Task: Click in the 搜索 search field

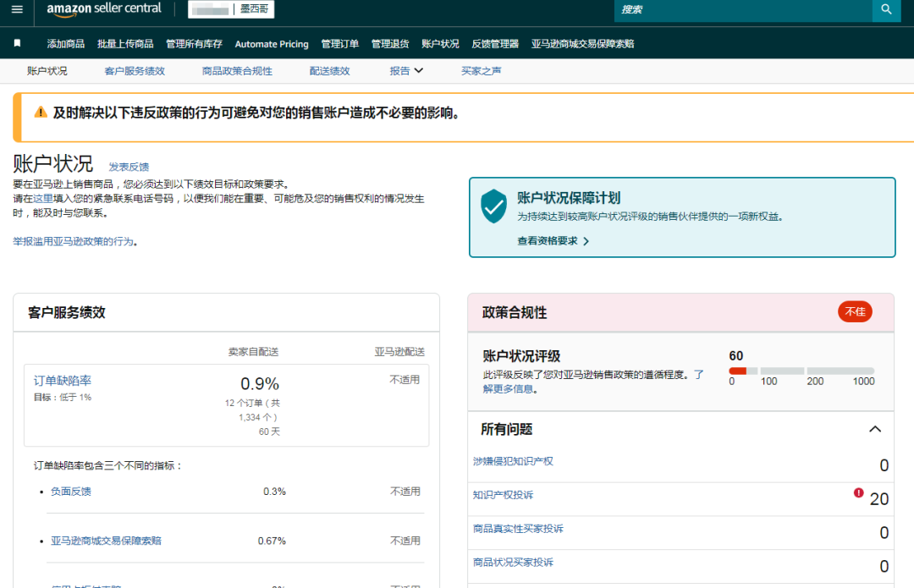Action: click(x=743, y=9)
